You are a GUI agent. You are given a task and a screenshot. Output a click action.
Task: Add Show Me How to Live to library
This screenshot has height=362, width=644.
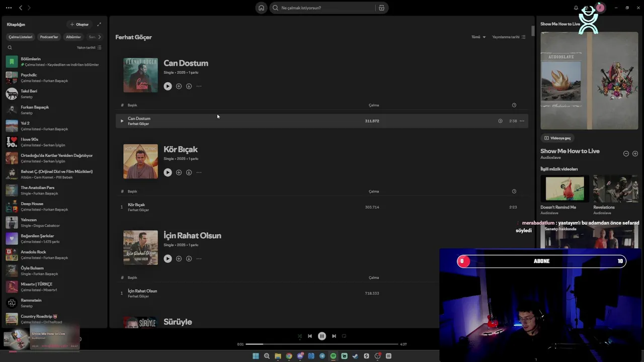click(x=635, y=153)
